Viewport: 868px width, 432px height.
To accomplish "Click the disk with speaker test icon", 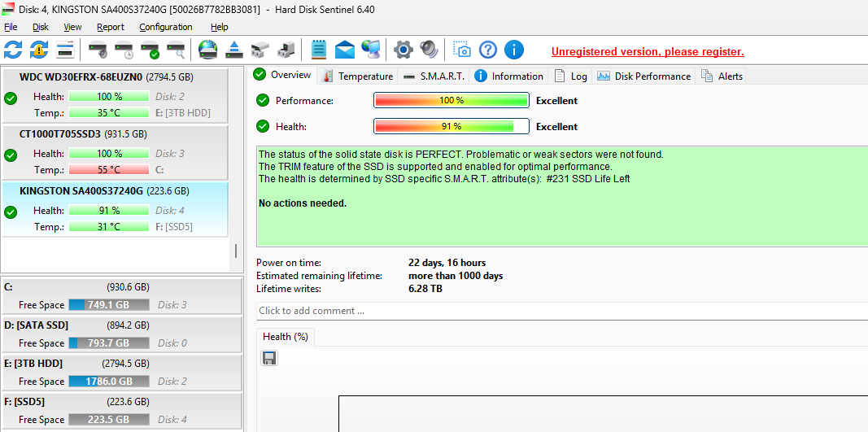I will click(x=98, y=50).
